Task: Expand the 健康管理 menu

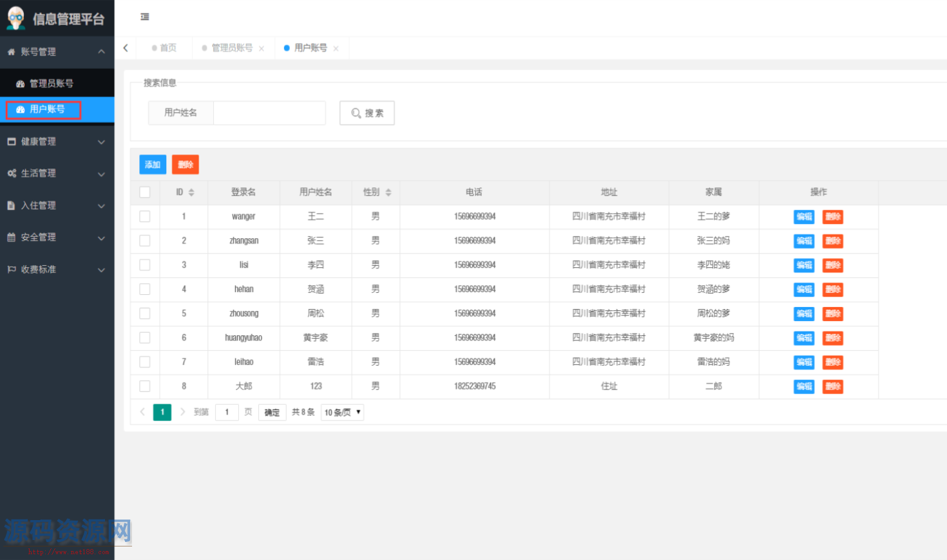Action: [x=57, y=142]
